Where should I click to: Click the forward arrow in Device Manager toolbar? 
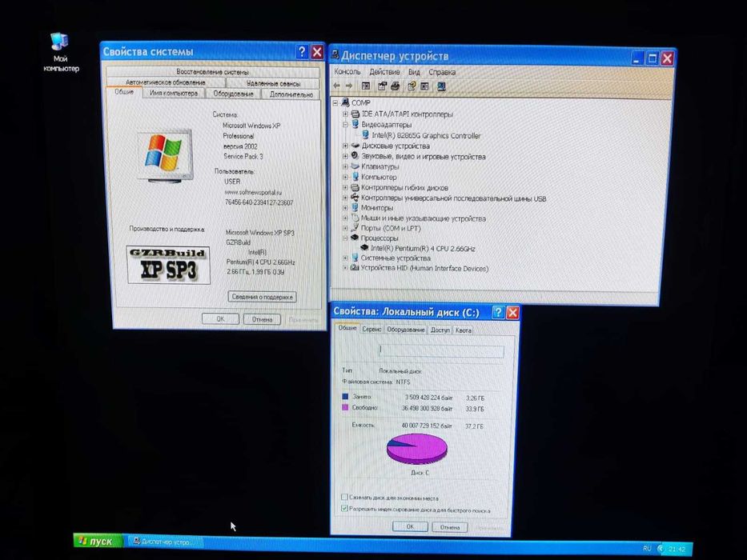tap(349, 86)
